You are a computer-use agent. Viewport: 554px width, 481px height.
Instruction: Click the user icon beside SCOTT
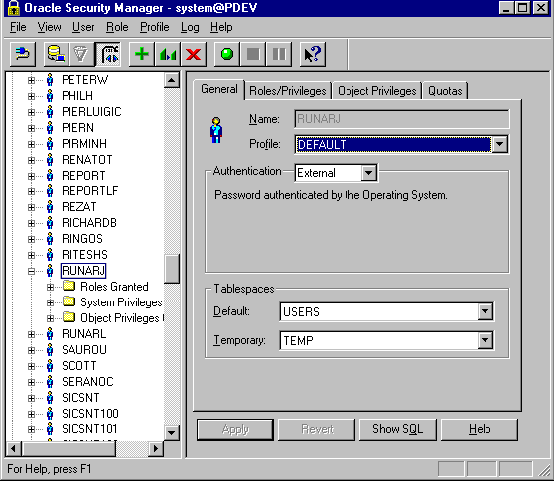coord(50,366)
